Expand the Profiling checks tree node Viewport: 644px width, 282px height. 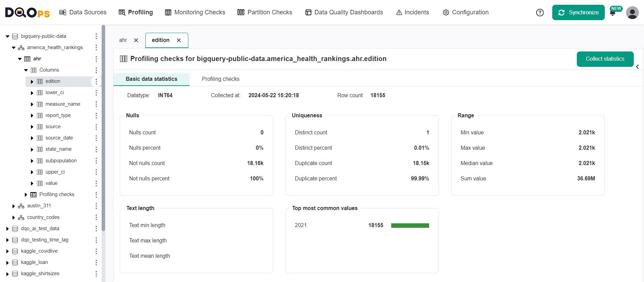26,195
